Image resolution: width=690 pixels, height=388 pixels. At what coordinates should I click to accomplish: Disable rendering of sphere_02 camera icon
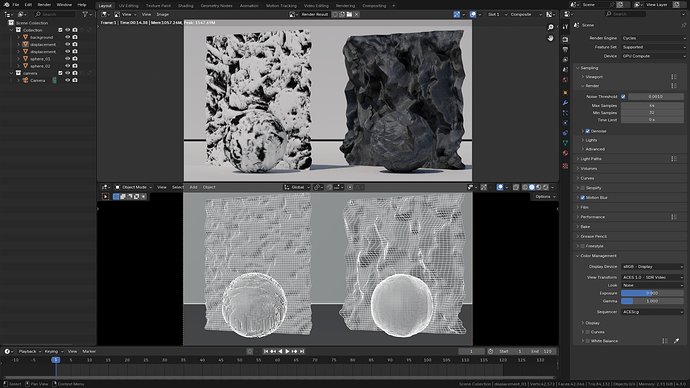point(75,66)
